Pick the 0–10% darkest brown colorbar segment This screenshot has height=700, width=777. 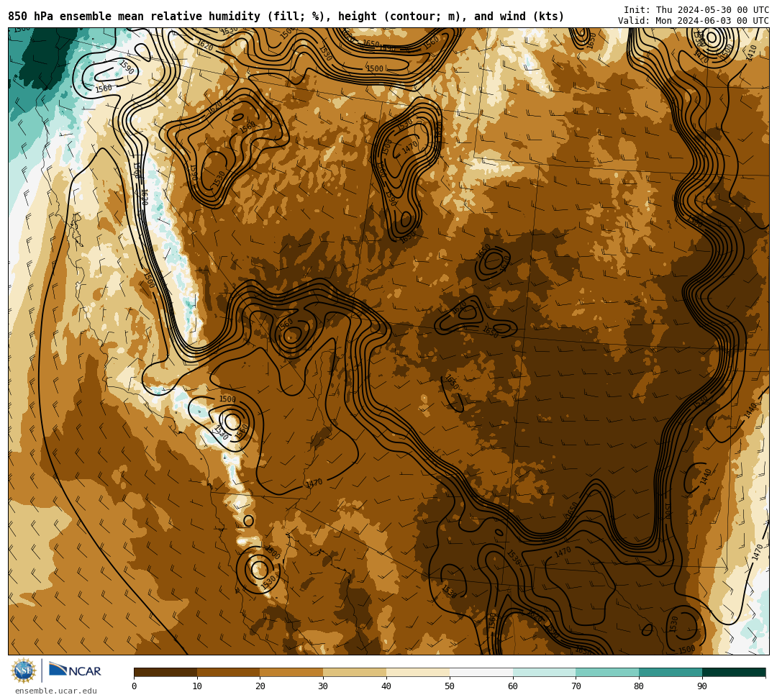(x=165, y=672)
